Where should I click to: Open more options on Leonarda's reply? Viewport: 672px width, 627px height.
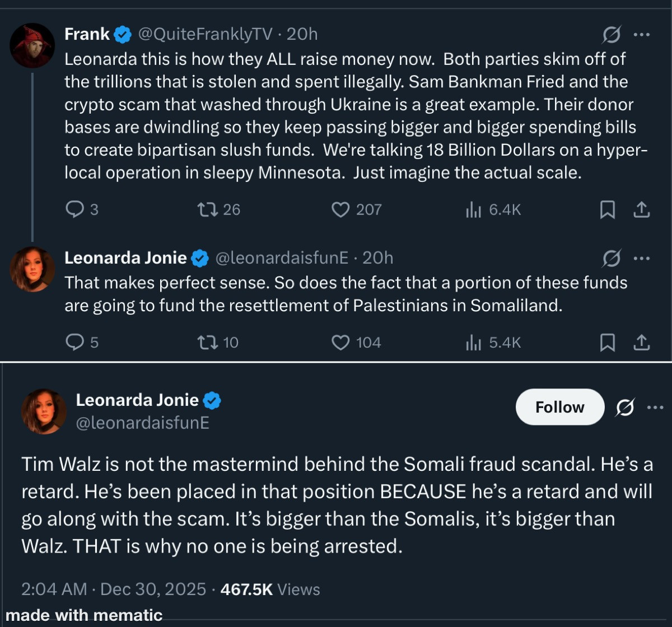642,259
